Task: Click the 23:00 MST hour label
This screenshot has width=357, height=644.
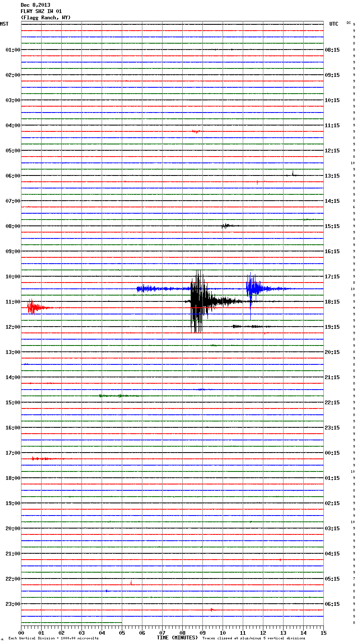Action: pyautogui.click(x=13, y=604)
